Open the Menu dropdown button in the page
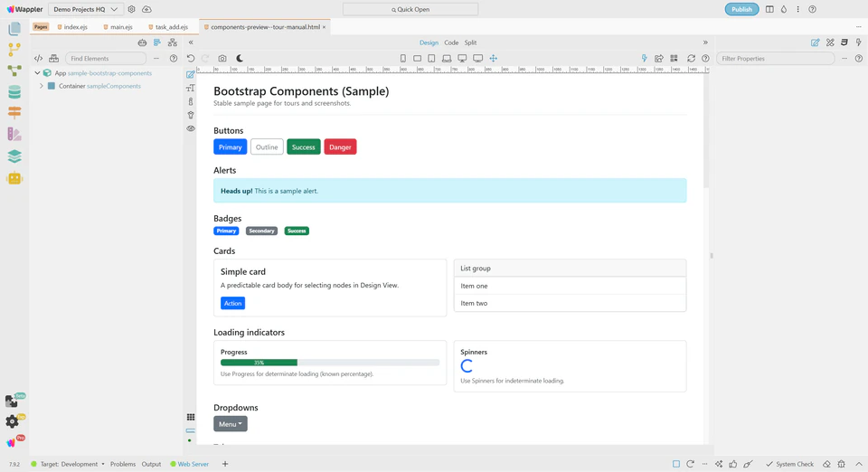 [231, 424]
